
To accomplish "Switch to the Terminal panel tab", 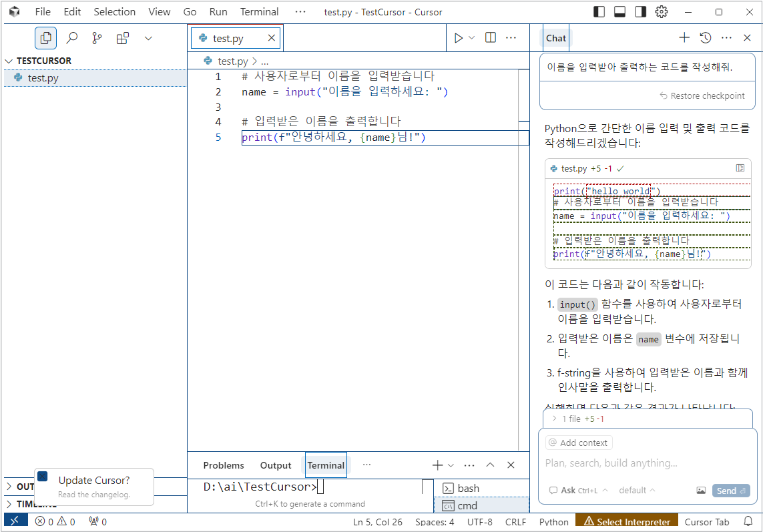I will click(326, 465).
